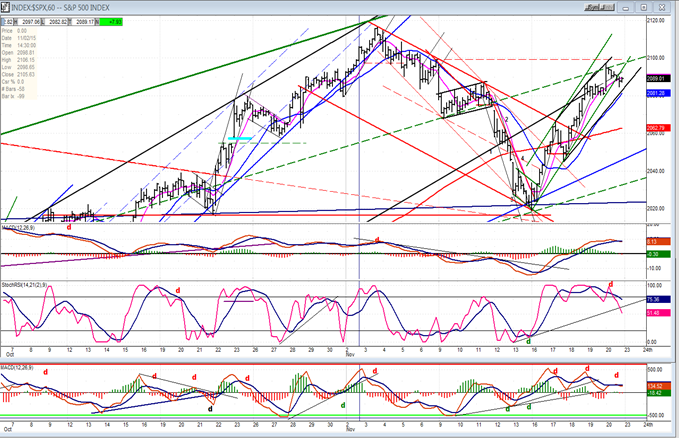
Task: Select the # Bars -58 row in data window
Action: point(18,89)
